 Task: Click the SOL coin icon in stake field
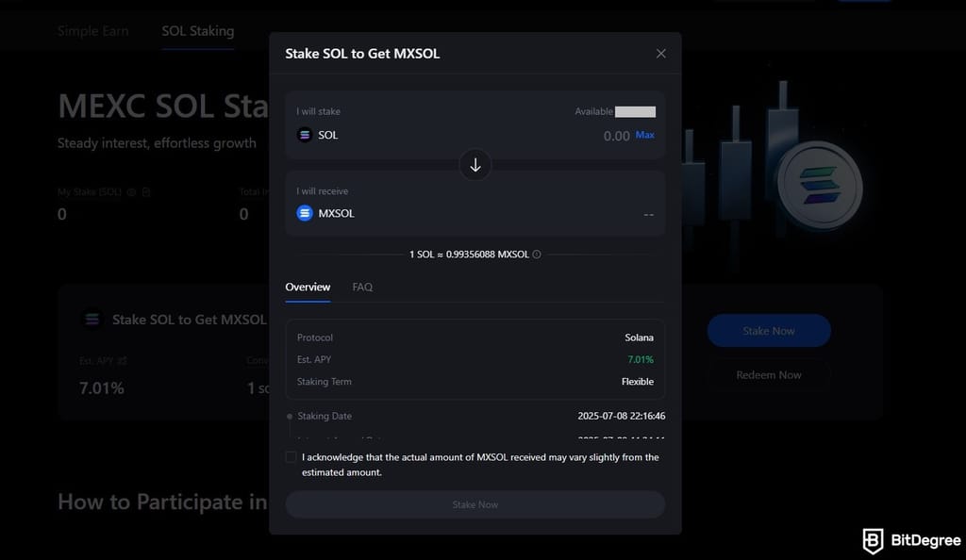(x=305, y=135)
